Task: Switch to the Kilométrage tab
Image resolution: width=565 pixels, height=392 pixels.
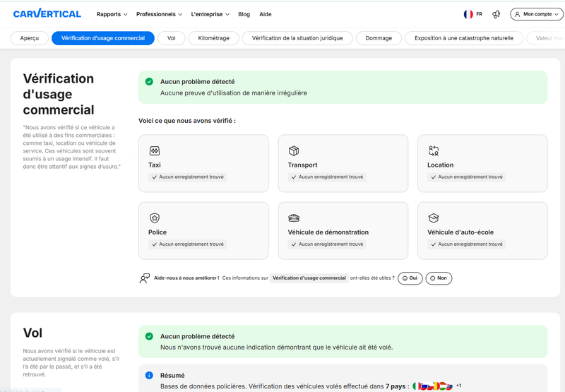Action: [214, 38]
